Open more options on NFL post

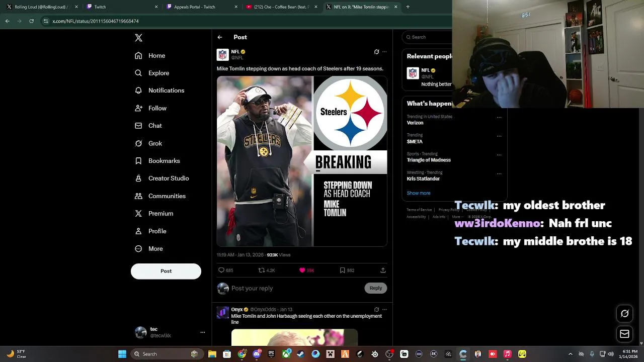coord(384,52)
